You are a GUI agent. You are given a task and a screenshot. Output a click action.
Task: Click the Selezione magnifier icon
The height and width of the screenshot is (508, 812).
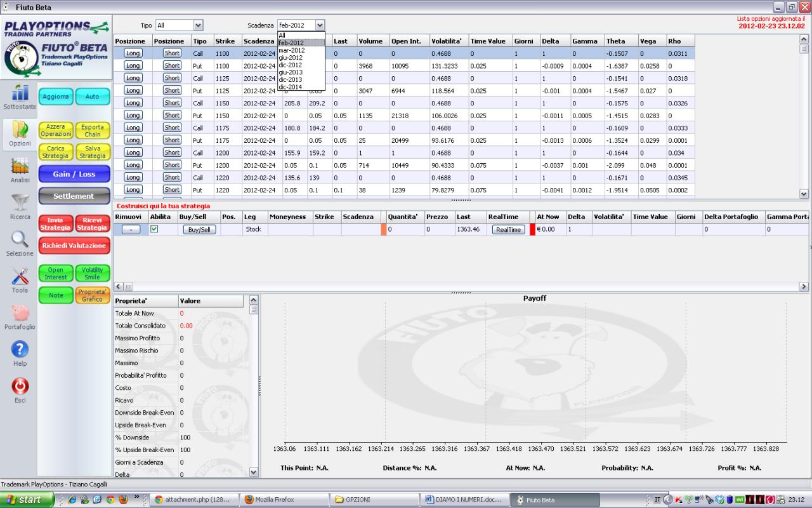coord(20,239)
